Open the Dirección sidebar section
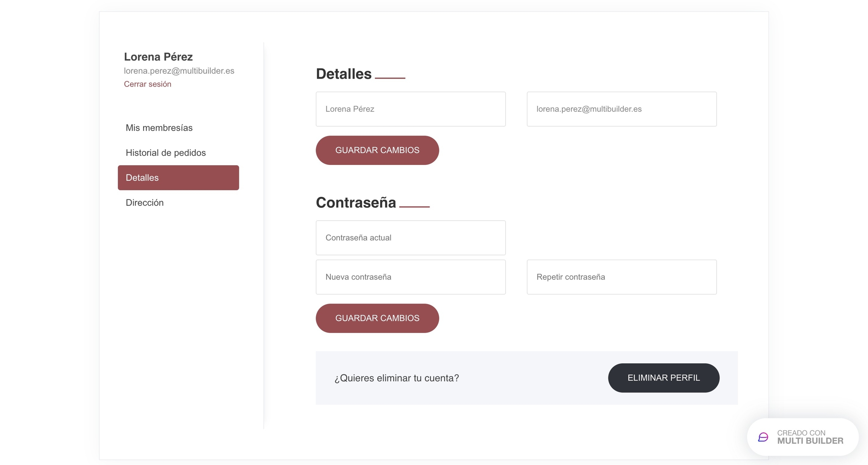The width and height of the screenshot is (868, 465). (x=144, y=203)
